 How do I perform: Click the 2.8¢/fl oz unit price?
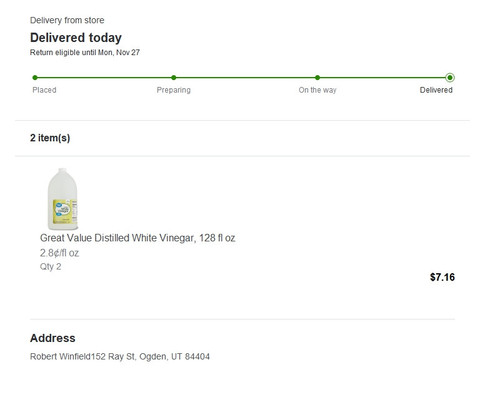point(59,253)
